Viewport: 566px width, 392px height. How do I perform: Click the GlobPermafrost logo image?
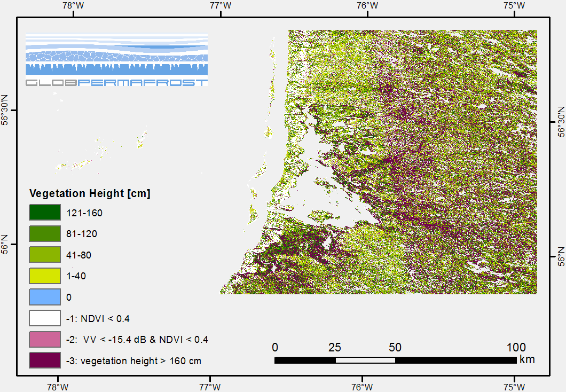116,60
